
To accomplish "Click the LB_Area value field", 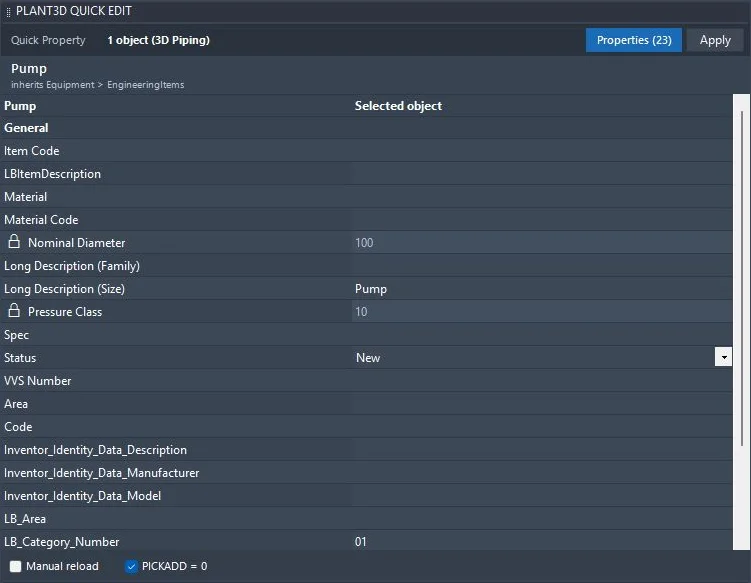I will tap(542, 519).
